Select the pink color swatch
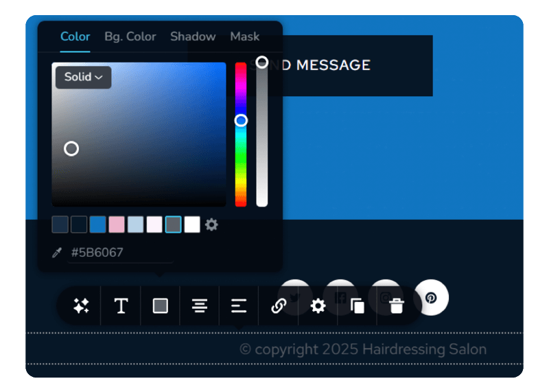 [117, 224]
